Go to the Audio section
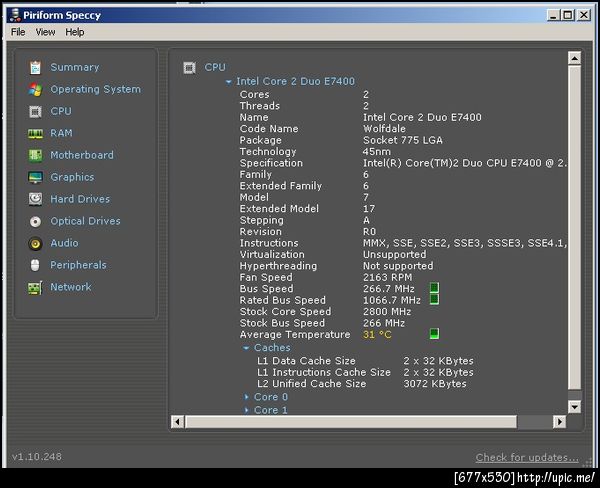The width and height of the screenshot is (600, 488). pos(64,243)
